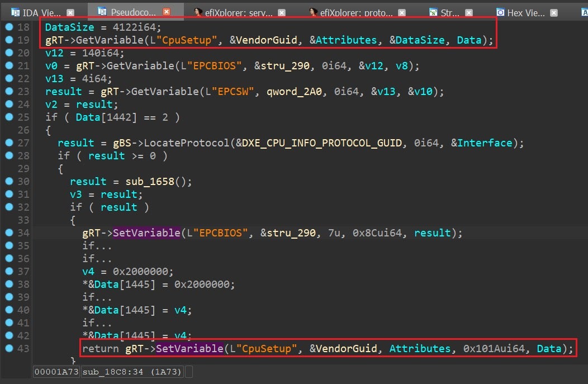Toggle breakpoint dot on line 25
Image resolution: width=588 pixels, height=384 pixels.
click(9, 117)
